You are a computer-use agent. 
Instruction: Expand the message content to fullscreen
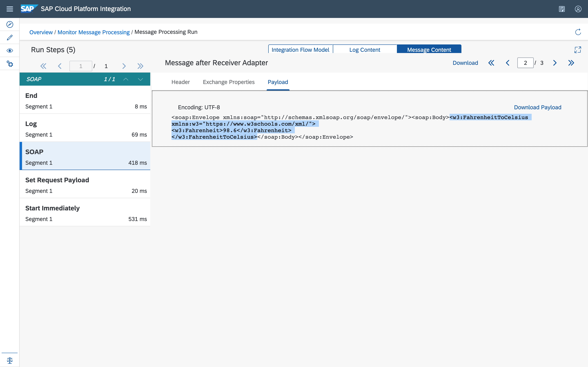click(x=578, y=50)
